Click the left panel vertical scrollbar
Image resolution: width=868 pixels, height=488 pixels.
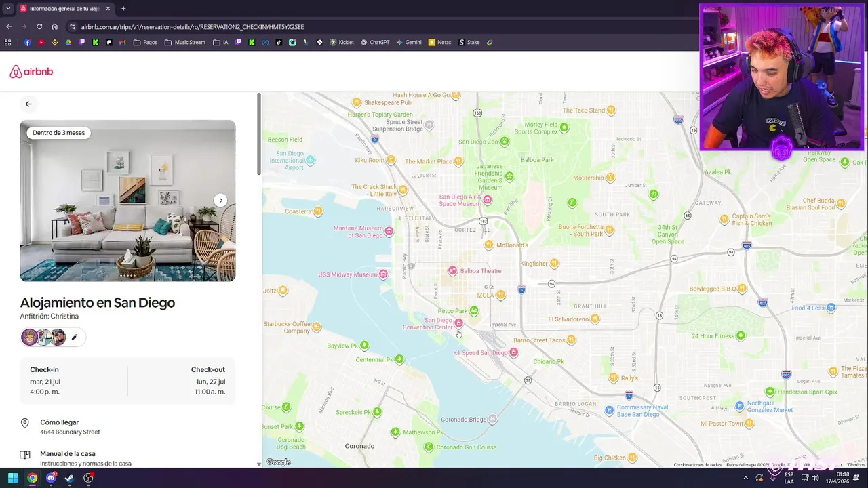258,136
